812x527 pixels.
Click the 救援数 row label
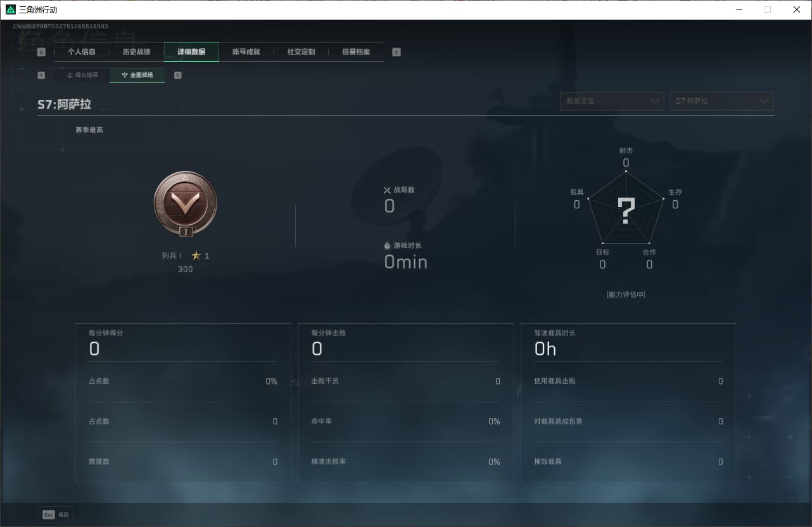[99, 462]
